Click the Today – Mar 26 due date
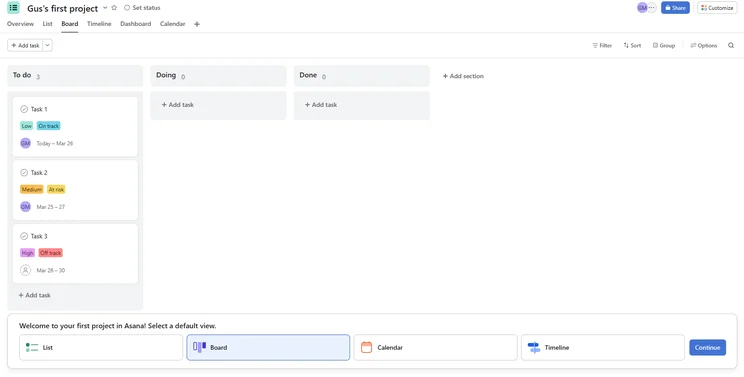Image resolution: width=744 pixels, height=377 pixels. tap(55, 143)
